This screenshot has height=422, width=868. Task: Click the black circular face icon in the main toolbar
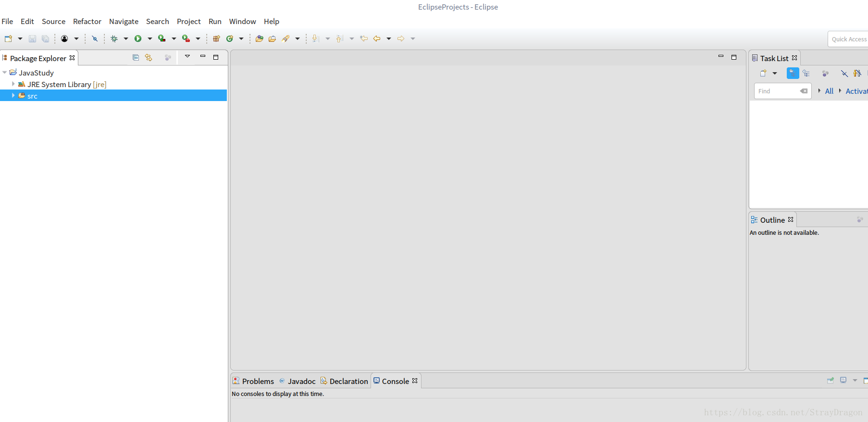click(x=64, y=38)
